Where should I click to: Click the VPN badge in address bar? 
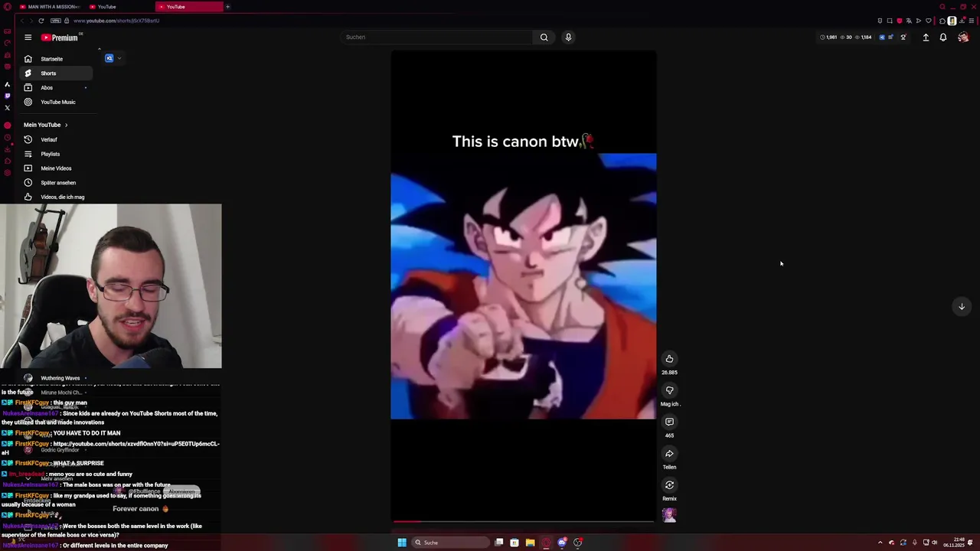[56, 21]
